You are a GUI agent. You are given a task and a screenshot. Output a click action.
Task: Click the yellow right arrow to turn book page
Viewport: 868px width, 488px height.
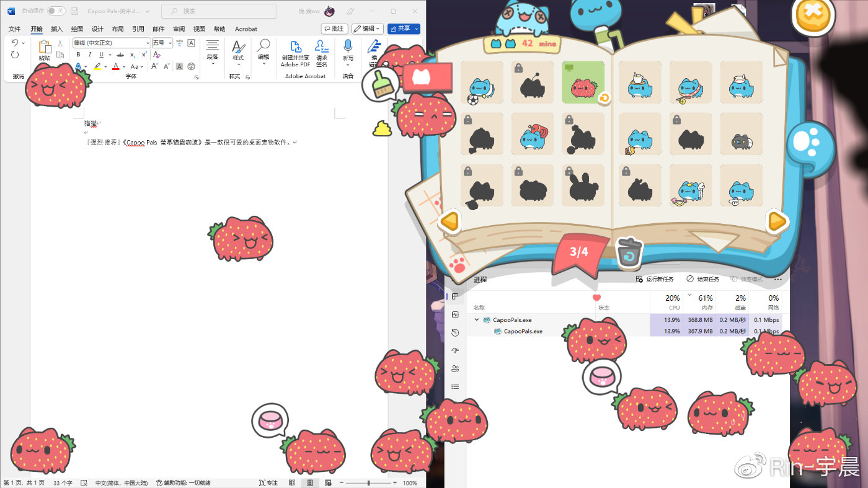coord(776,221)
